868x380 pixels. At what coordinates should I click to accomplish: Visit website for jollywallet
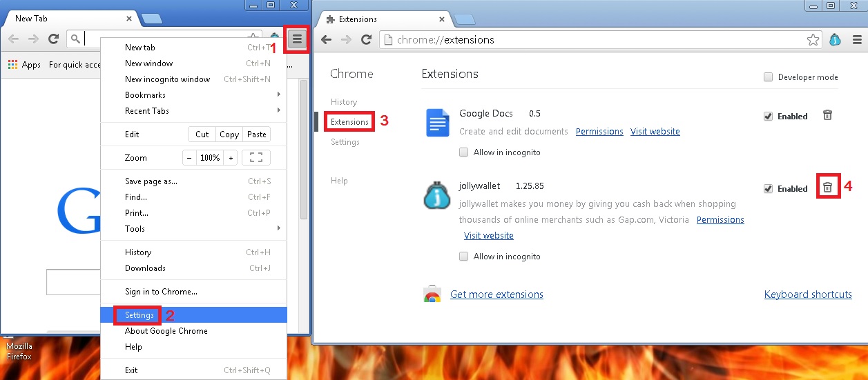tap(489, 236)
